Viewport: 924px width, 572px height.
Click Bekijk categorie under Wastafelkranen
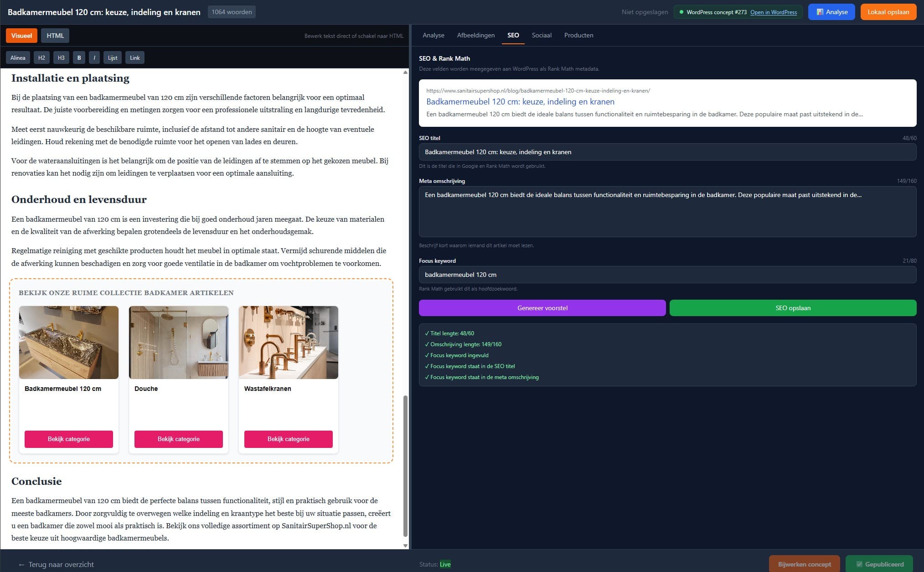289,439
